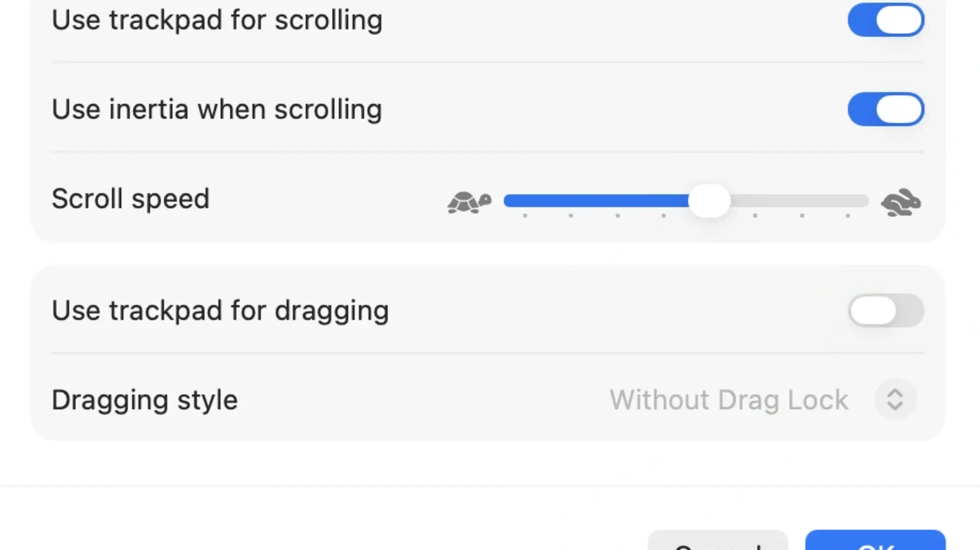Click the blue filled portion of the slider
980x550 pixels.
[x=587, y=201]
